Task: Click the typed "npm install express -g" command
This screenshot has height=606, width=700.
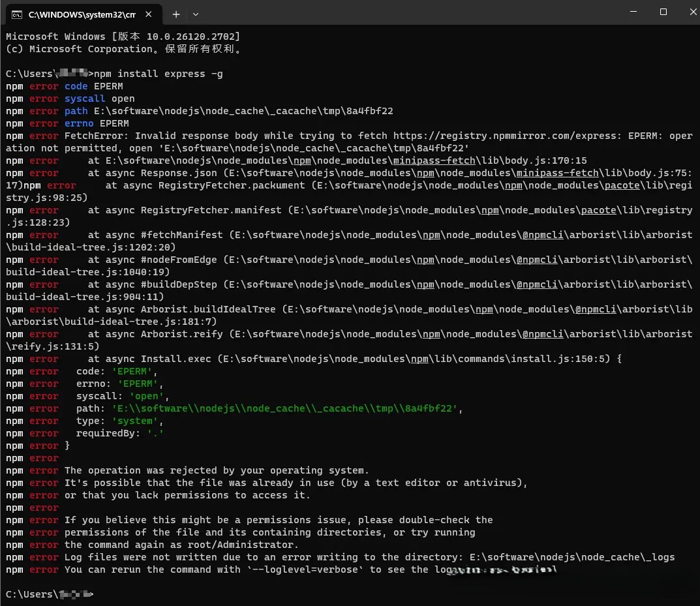Action: click(159, 74)
